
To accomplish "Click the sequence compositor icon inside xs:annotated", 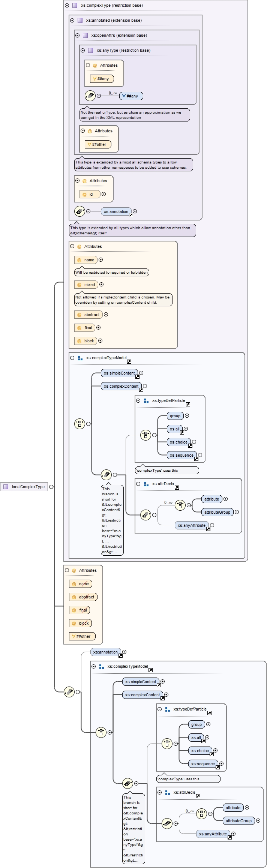I will [79, 211].
